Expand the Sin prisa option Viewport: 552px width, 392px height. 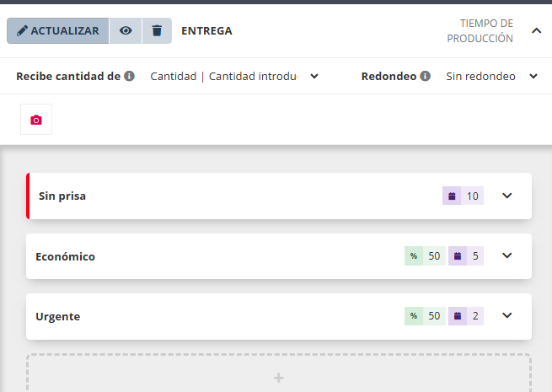click(x=506, y=196)
